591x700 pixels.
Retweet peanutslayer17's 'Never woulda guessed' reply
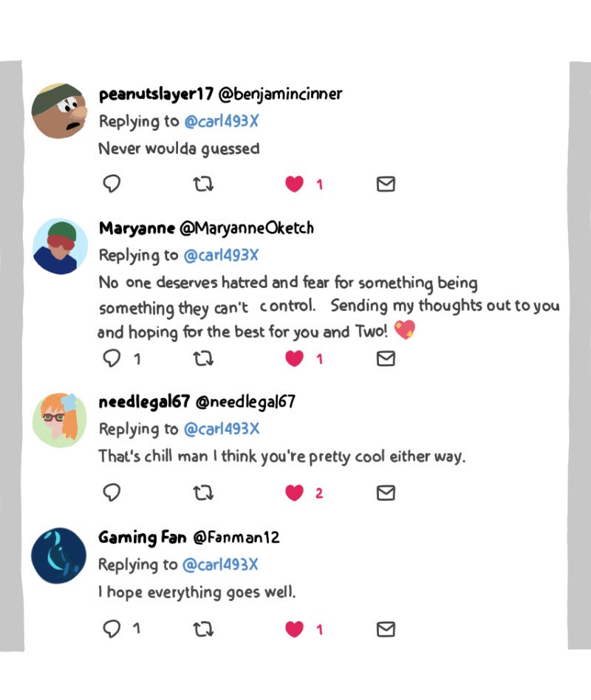203,183
